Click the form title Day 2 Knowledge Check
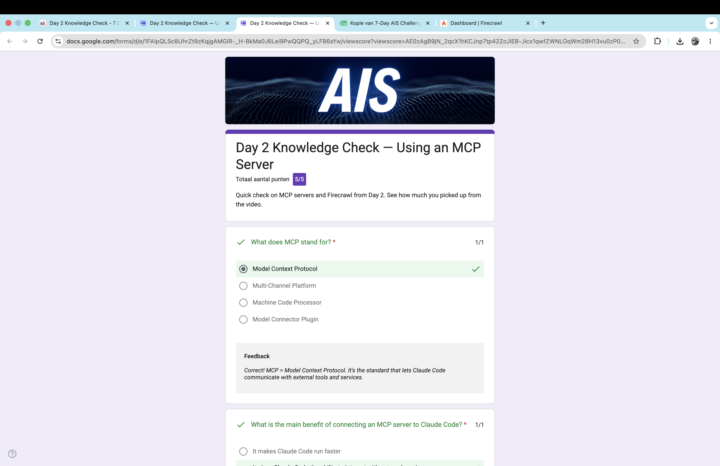Screen dimensions: 720x466 pyautogui.click(x=358, y=156)
